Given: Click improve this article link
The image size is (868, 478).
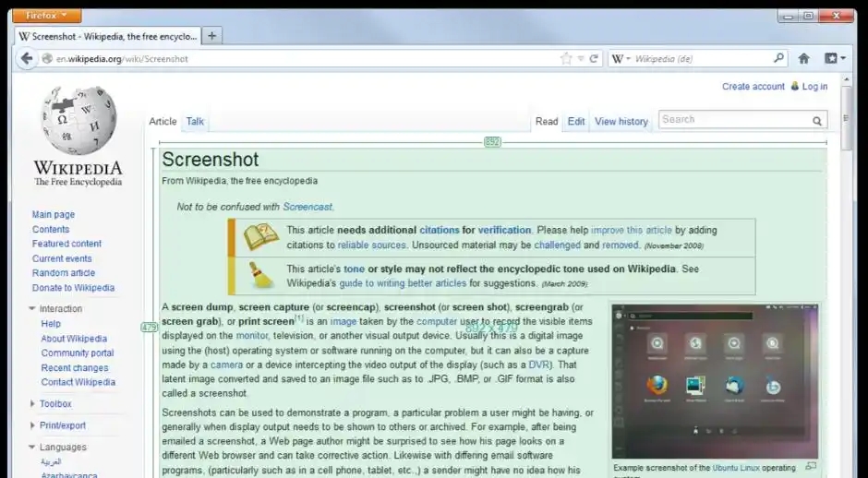Looking at the screenshot, I should click(631, 230).
